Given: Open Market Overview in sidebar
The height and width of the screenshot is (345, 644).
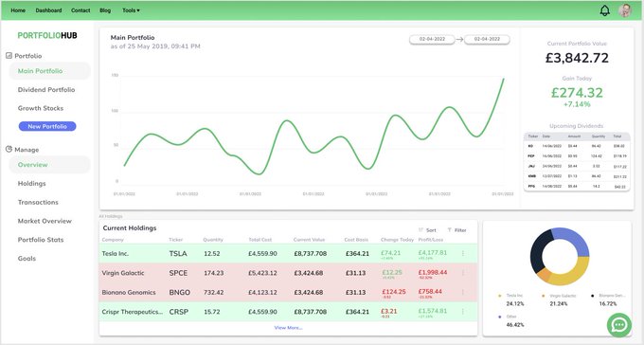Looking at the screenshot, I should point(45,221).
